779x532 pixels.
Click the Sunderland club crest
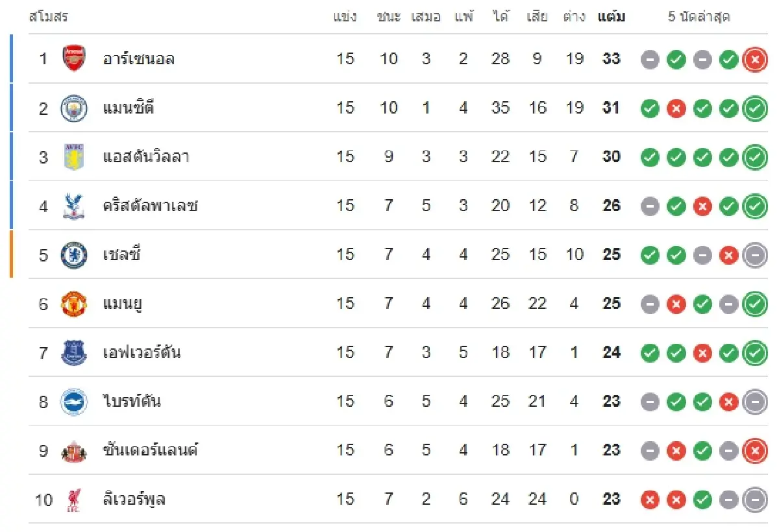tap(73, 451)
